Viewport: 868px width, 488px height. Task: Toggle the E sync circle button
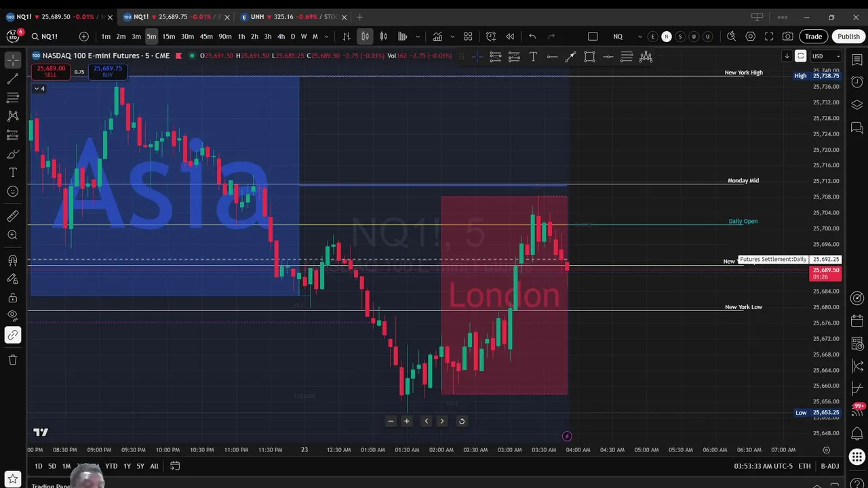653,37
